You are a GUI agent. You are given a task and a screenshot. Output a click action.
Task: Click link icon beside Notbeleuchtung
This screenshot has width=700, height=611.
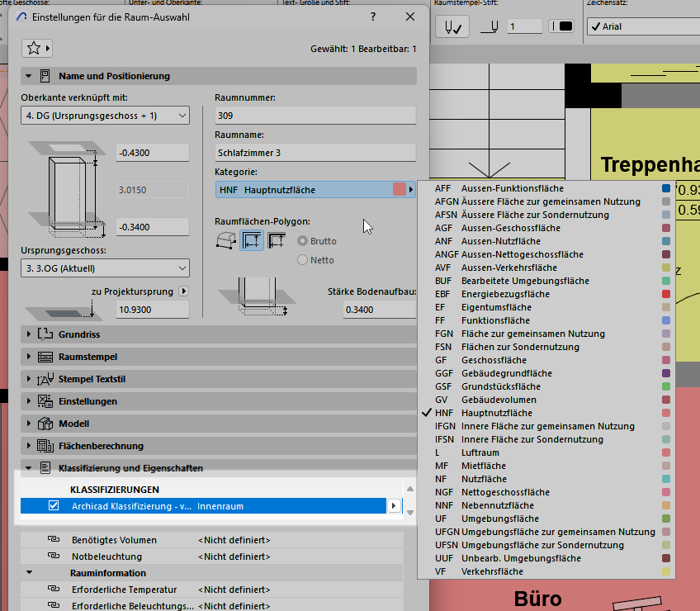(x=54, y=556)
